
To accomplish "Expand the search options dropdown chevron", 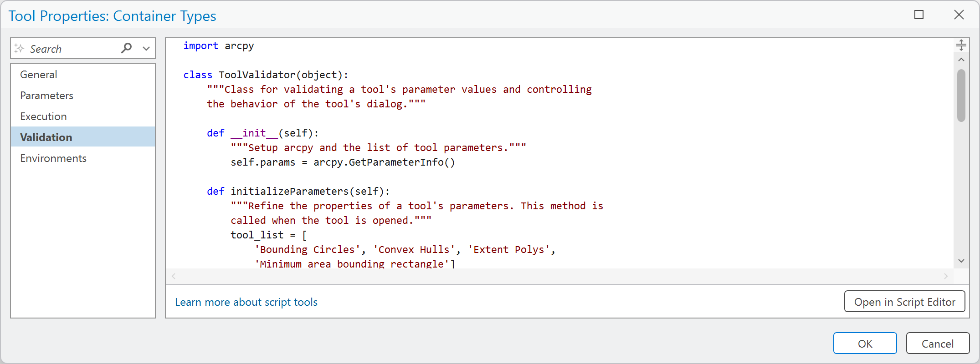I will pos(146,48).
